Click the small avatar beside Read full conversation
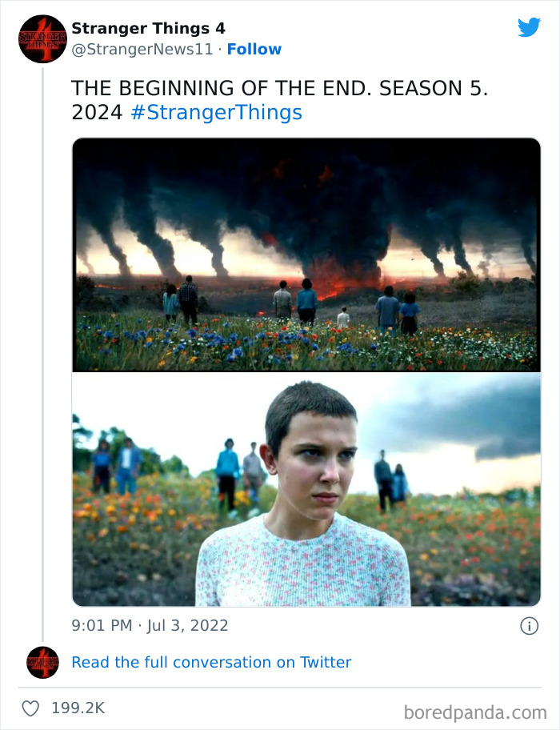This screenshot has width=560, height=730. click(x=42, y=662)
